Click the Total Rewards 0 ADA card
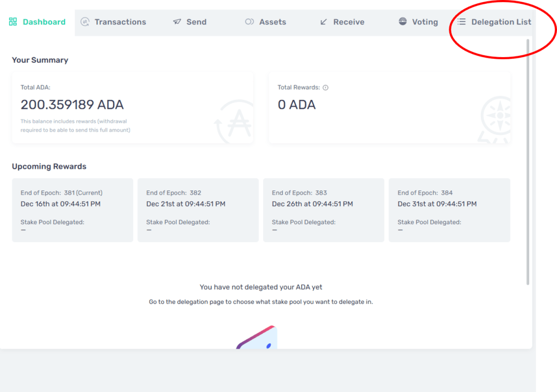 point(389,108)
